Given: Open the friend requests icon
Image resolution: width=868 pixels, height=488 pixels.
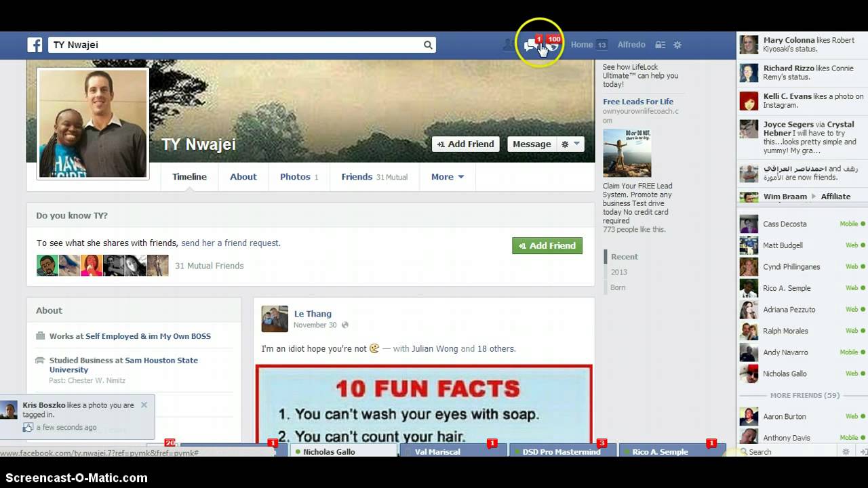Looking at the screenshot, I should click(x=508, y=45).
